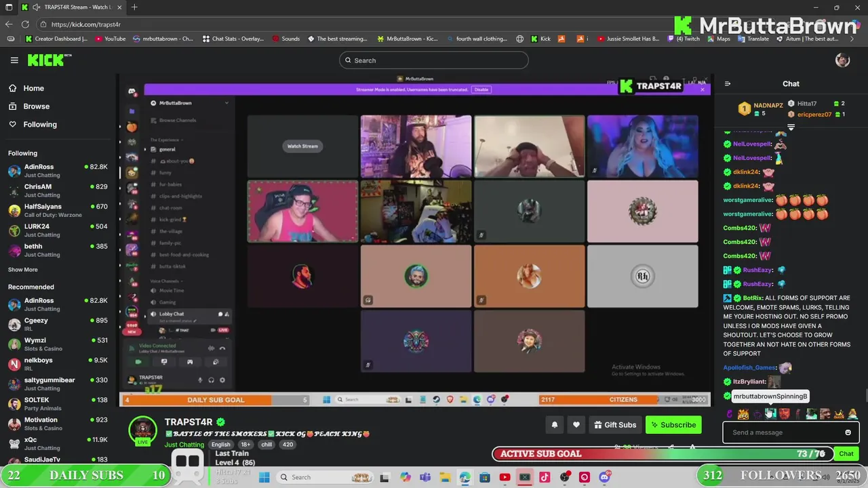Screen dimensions: 868x488
Task: Toggle Discord headphone deafen
Action: click(211, 380)
